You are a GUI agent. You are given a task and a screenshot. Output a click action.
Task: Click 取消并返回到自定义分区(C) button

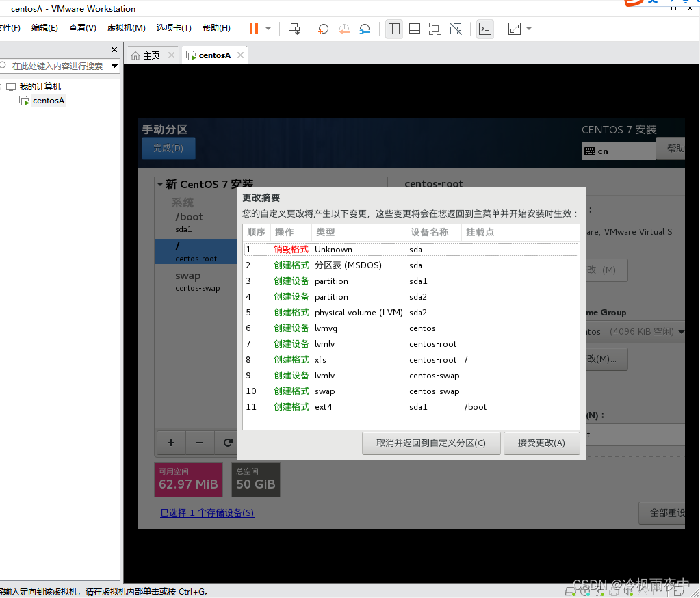(x=431, y=443)
